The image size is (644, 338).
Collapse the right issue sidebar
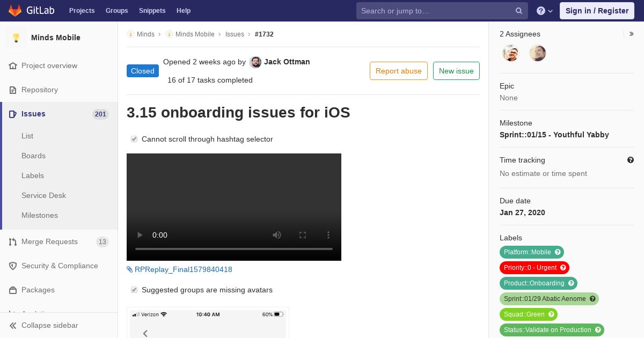click(x=632, y=34)
